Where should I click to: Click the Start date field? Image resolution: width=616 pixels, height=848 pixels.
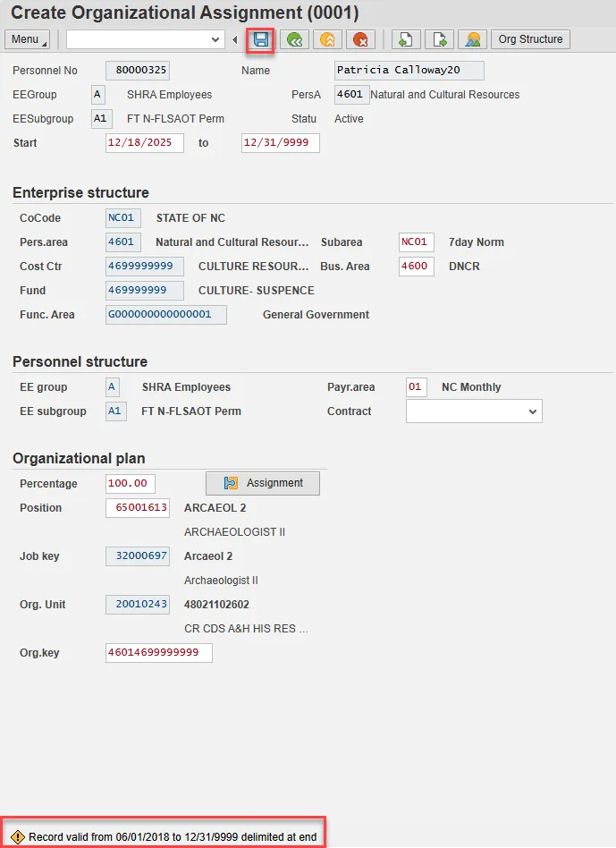144,143
